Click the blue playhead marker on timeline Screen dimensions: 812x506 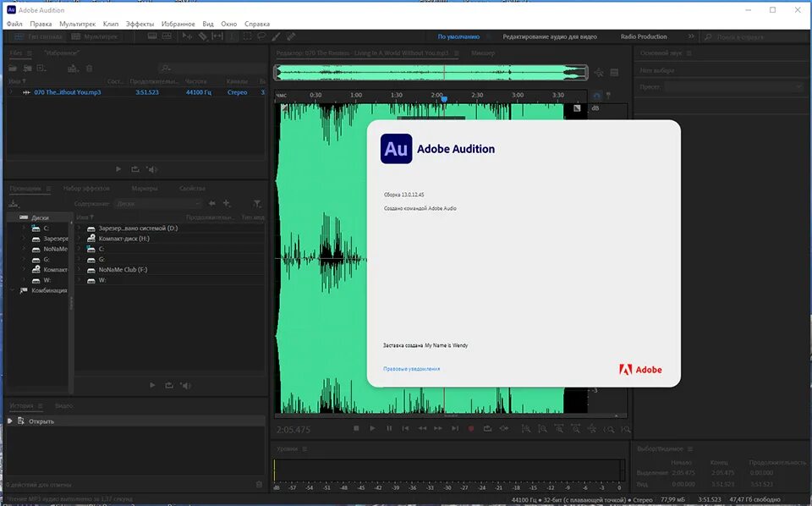(x=444, y=99)
